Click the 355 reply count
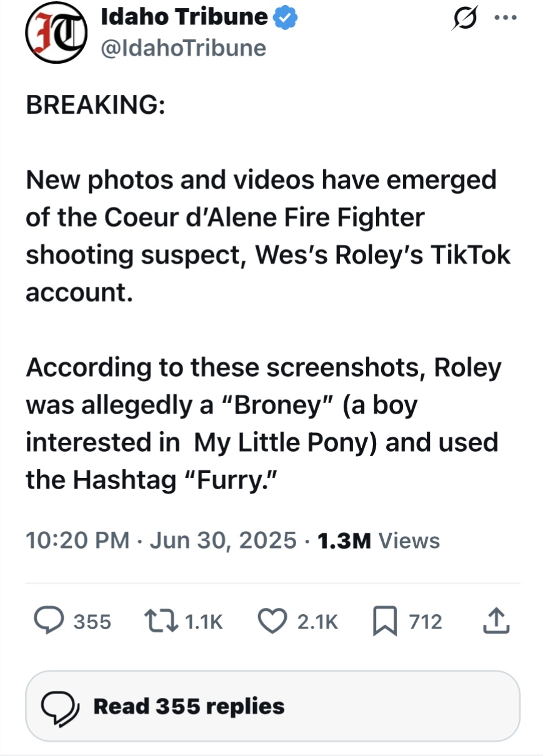Image resolution: width=543 pixels, height=756 pixels. tap(92, 621)
